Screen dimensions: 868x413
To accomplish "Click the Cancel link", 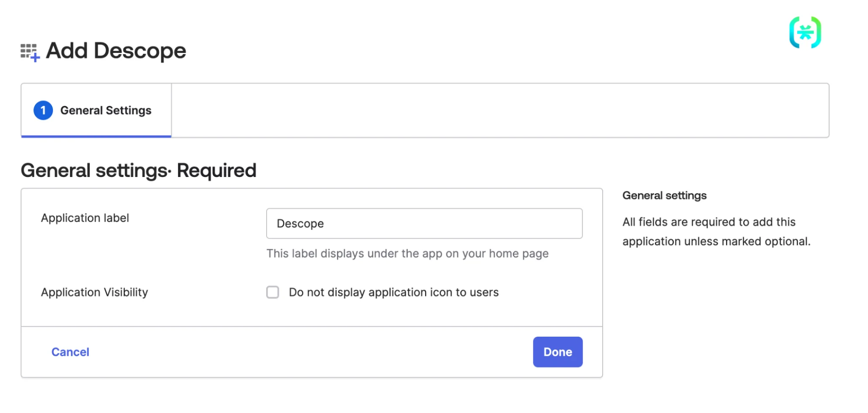I will point(70,352).
